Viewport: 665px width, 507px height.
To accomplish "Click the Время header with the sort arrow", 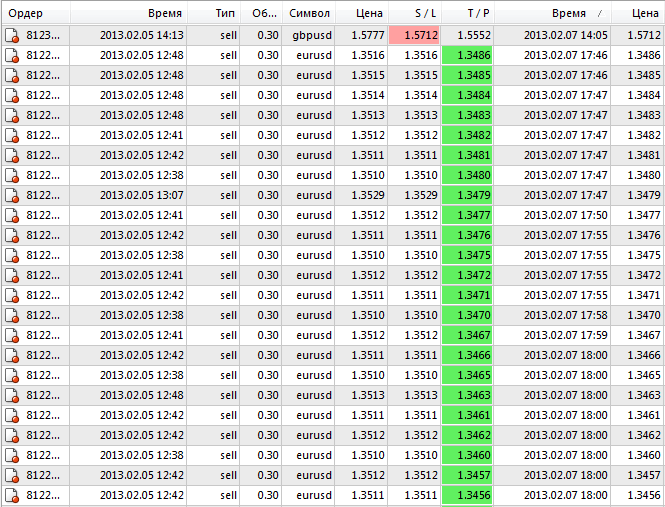I will pyautogui.click(x=552, y=13).
